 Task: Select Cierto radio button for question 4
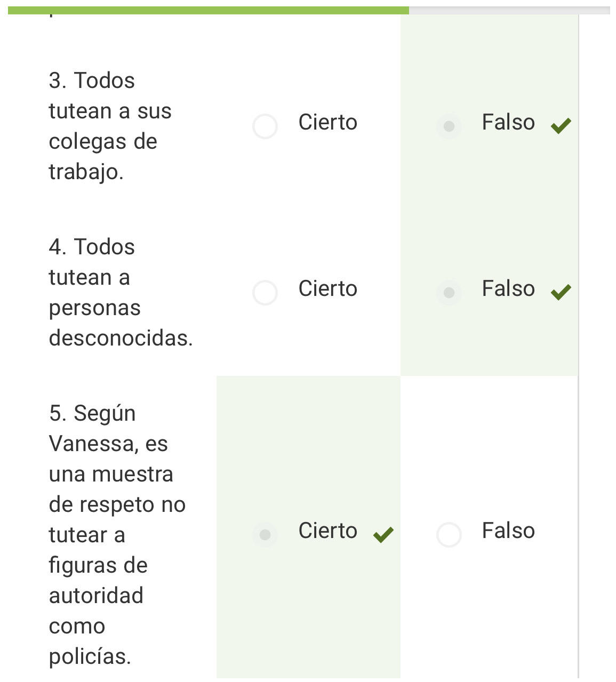tap(265, 293)
